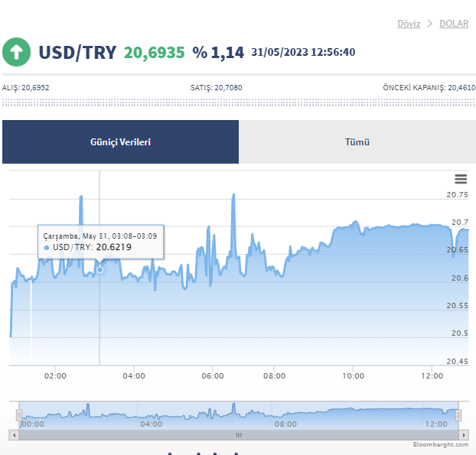Image resolution: width=476 pixels, height=455 pixels.
Task: Click the 20.5 y-axis label
Action: coord(460,333)
